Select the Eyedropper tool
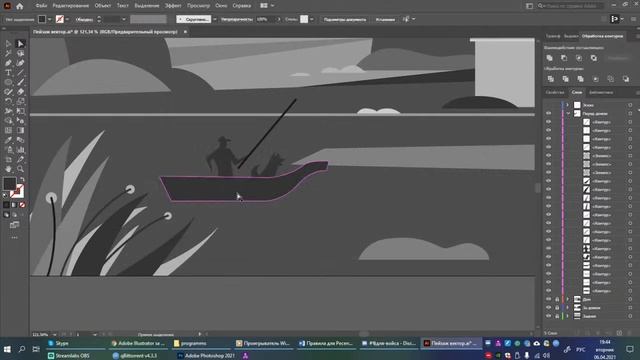This screenshot has height=360, width=640. click(8, 140)
